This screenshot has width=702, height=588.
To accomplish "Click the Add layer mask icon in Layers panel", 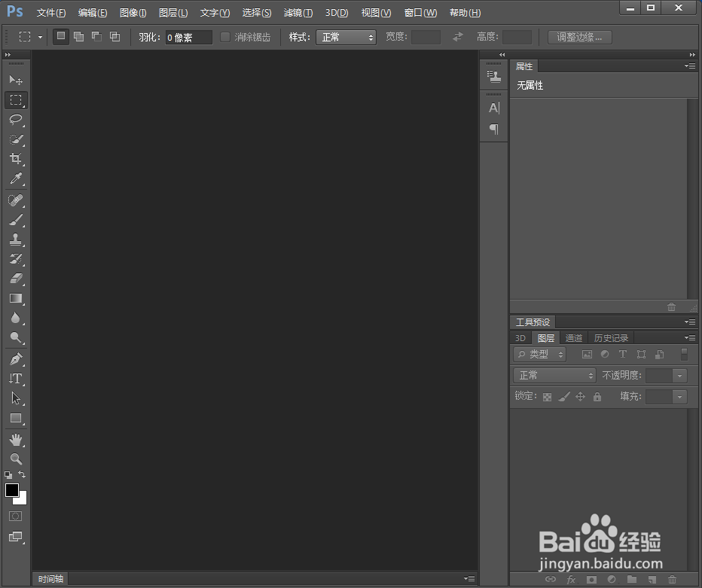I will [x=590, y=580].
